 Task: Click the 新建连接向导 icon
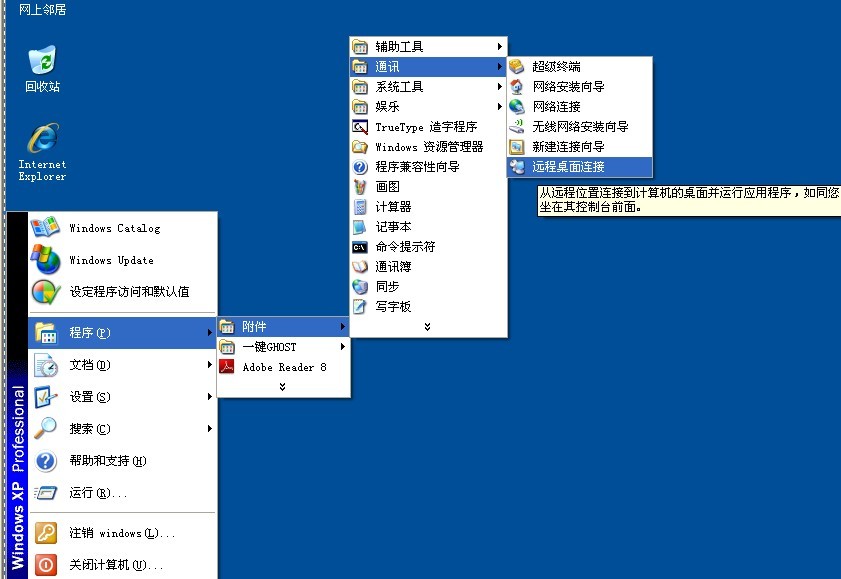tap(517, 146)
